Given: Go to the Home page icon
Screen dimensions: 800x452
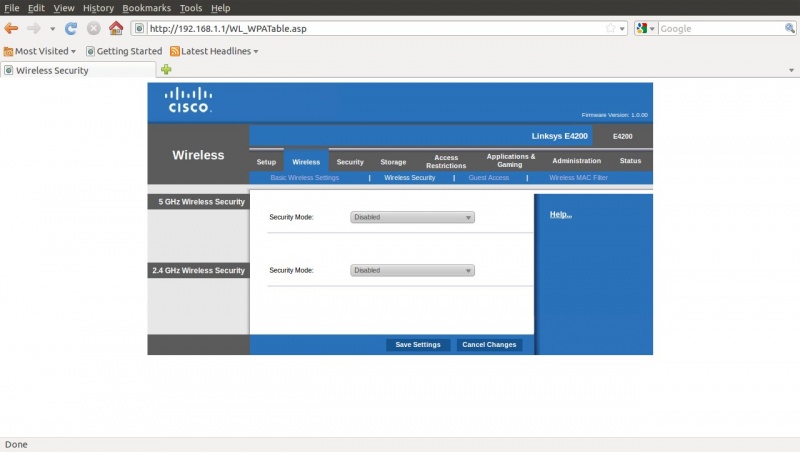Looking at the screenshot, I should click(116, 29).
